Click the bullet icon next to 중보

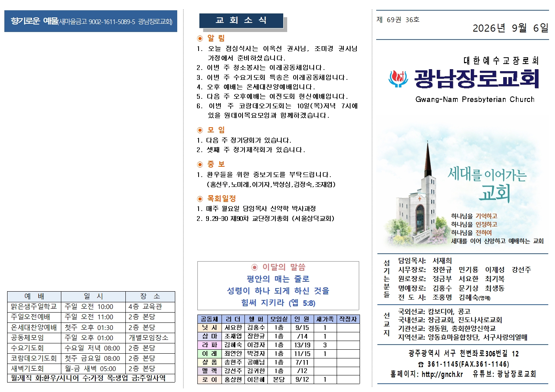200,164
